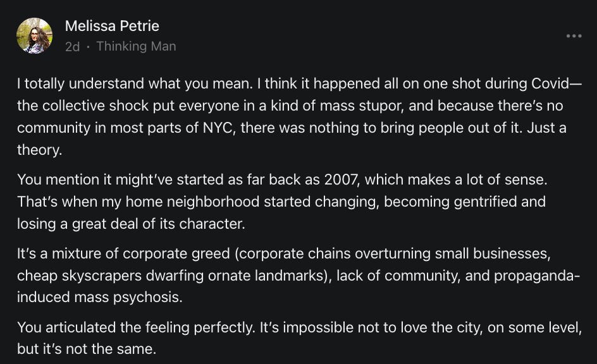Click the year '2007' in the comment
597x364 pixels.
[x=342, y=179]
